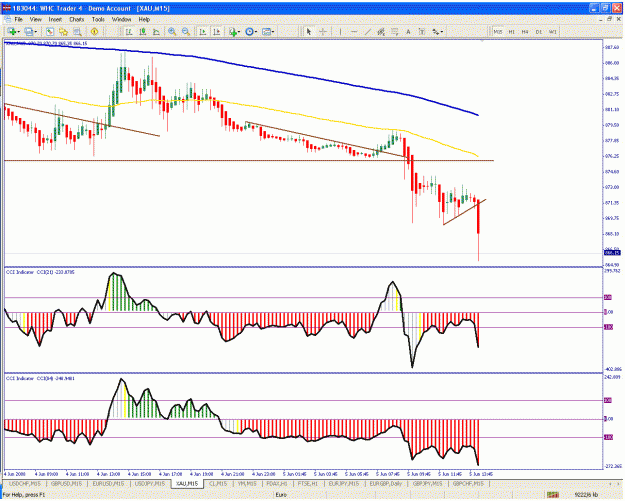Switch chart to Bar Chart icon
This screenshot has height=501, width=625.
click(x=129, y=31)
